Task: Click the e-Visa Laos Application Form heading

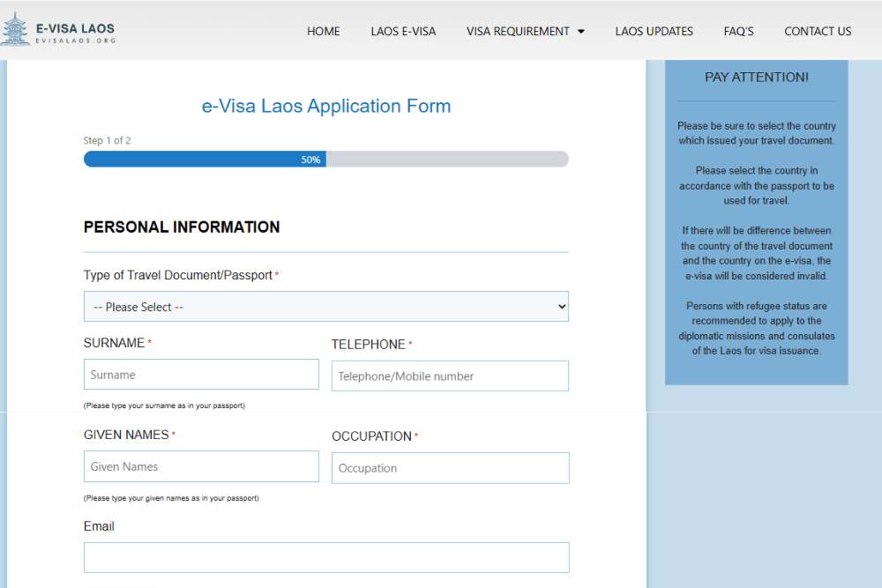Action: pyautogui.click(x=326, y=107)
